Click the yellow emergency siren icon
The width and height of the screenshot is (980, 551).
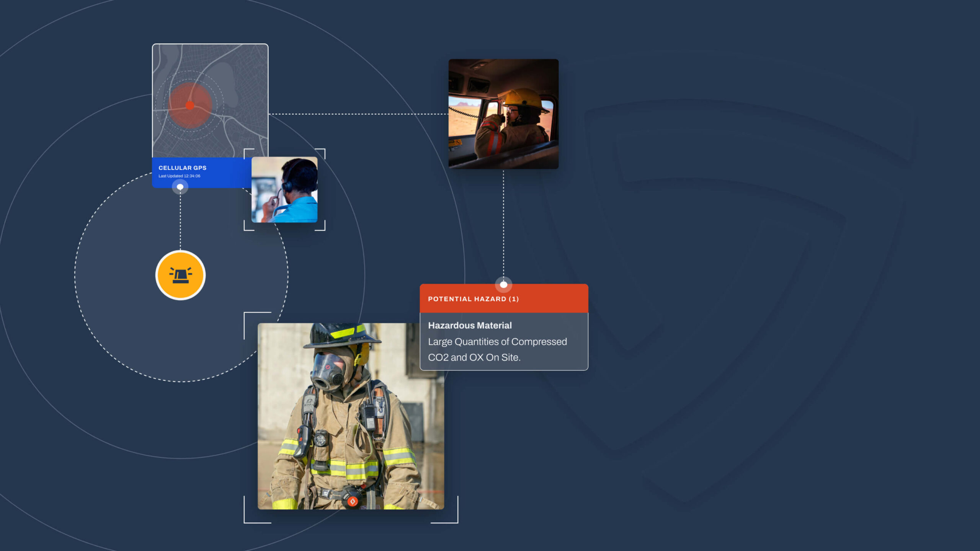[180, 275]
